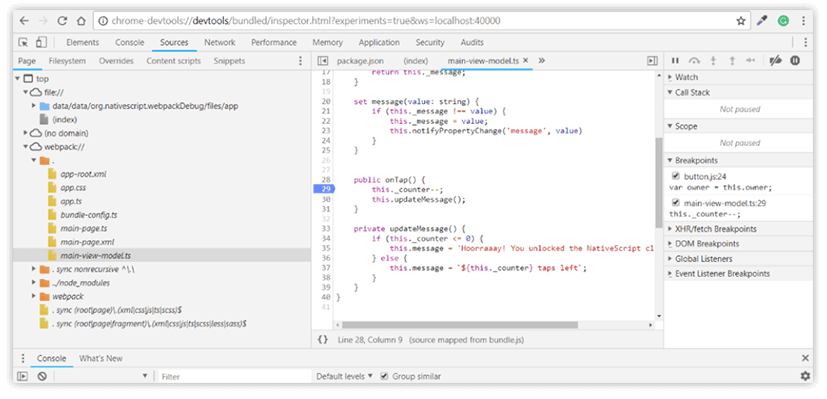
Task: Click the browser back arrow
Action: 24,21
